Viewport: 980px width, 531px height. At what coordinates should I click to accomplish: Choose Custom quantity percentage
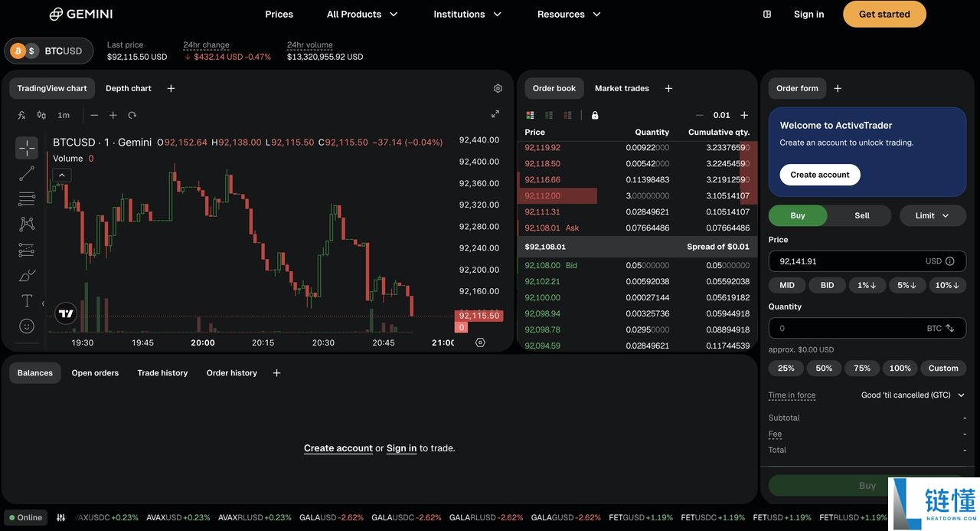pyautogui.click(x=943, y=369)
